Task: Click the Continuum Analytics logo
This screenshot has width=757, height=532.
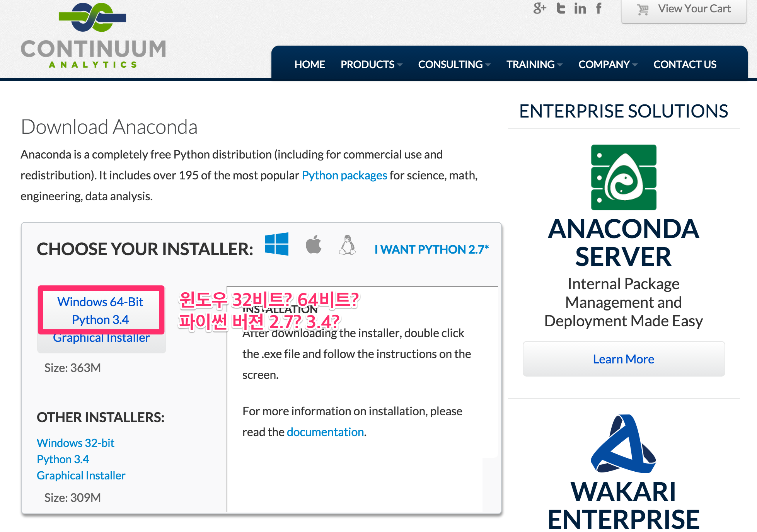Action: pos(93,36)
